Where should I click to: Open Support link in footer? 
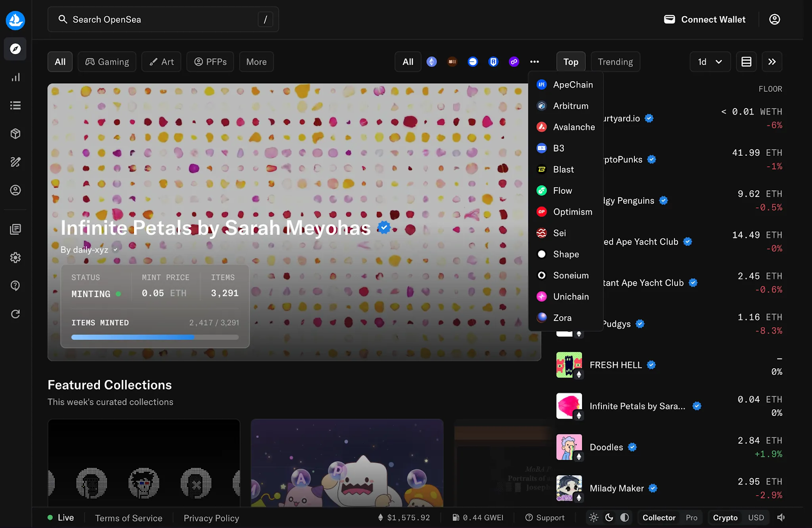(545, 517)
